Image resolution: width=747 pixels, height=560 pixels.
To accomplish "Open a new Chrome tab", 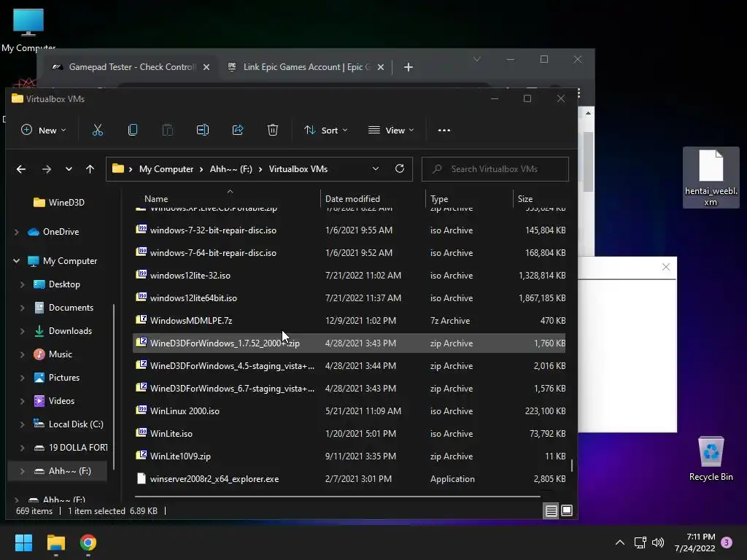I will [x=409, y=67].
